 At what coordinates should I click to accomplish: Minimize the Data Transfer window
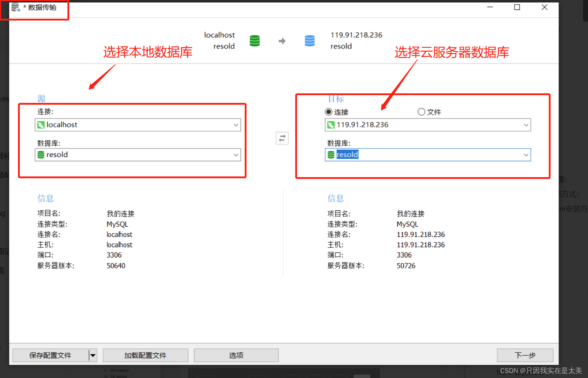490,7
